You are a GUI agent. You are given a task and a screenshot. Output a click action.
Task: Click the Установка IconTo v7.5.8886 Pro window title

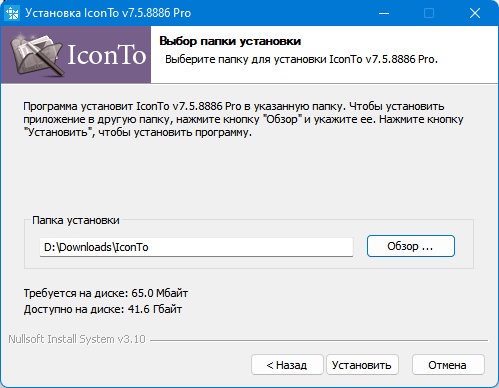click(108, 13)
